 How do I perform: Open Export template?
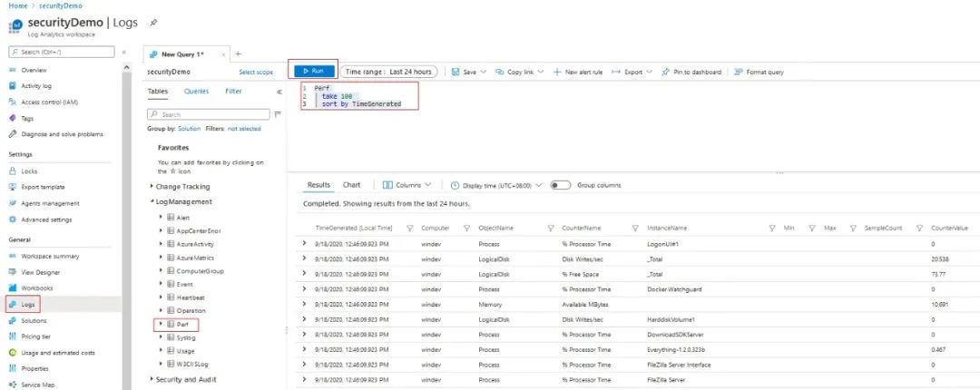pyautogui.click(x=43, y=187)
